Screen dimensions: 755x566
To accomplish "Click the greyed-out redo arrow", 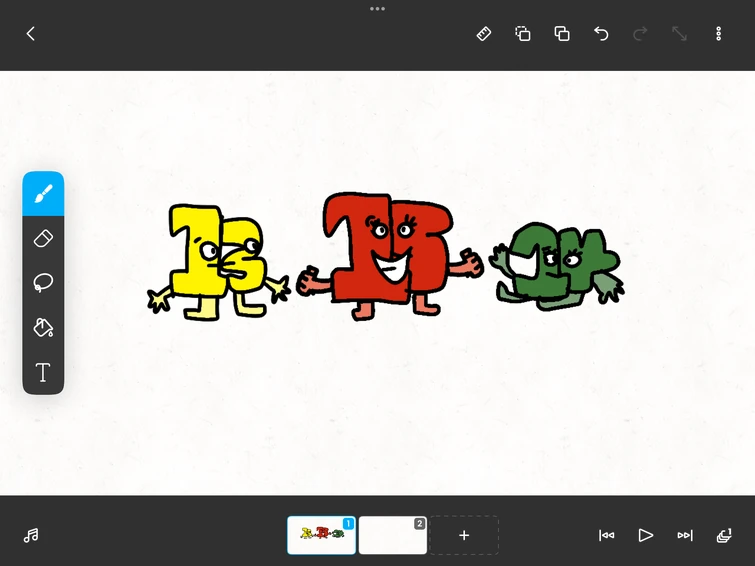I will click(x=640, y=34).
